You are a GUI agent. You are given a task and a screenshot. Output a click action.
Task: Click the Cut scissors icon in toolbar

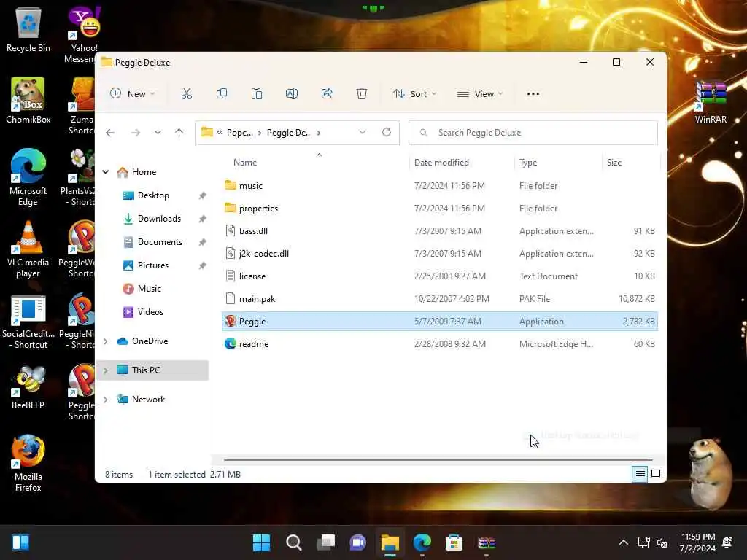coord(186,94)
